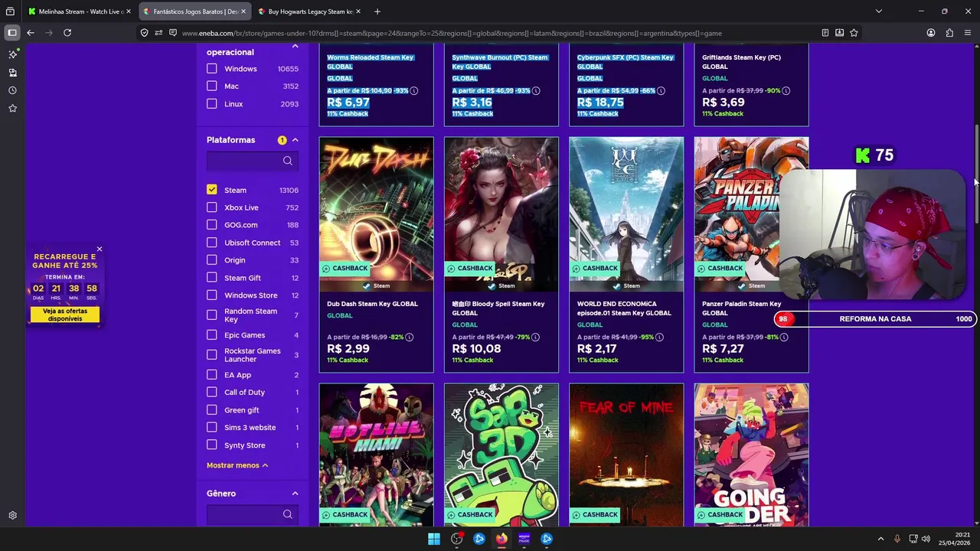
Task: Check the Mac operating system filter
Action: (212, 86)
